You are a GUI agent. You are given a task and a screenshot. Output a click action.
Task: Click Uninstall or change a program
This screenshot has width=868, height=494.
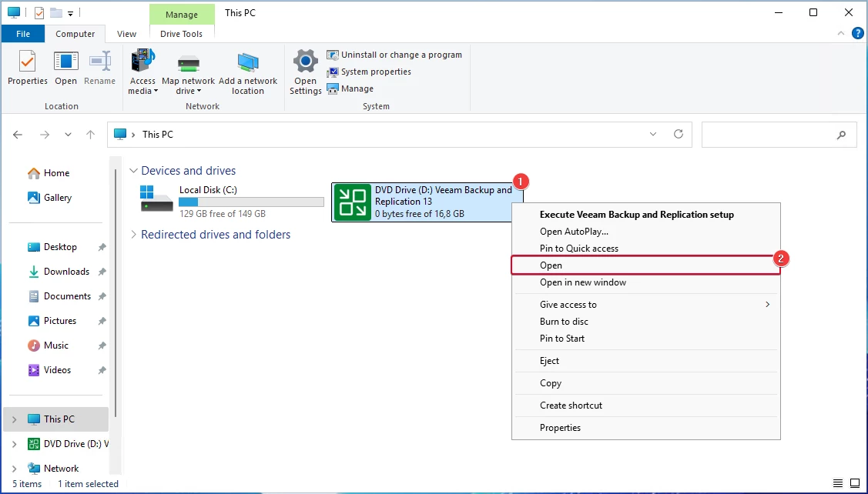[394, 55]
